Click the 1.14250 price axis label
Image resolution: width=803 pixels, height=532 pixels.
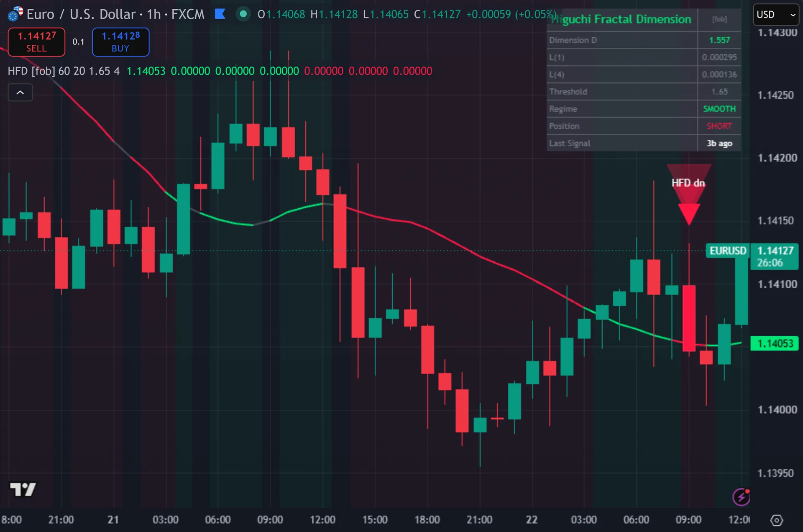click(775, 95)
